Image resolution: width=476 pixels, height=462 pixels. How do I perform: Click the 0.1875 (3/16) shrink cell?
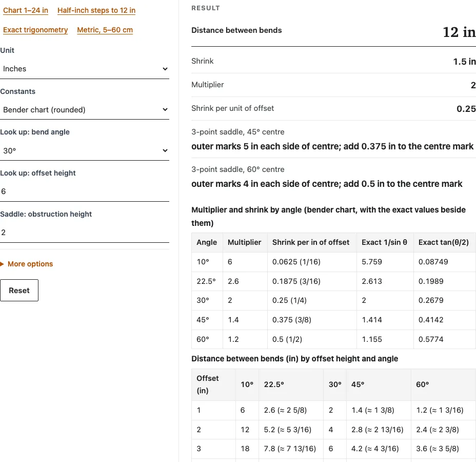tap(312, 281)
